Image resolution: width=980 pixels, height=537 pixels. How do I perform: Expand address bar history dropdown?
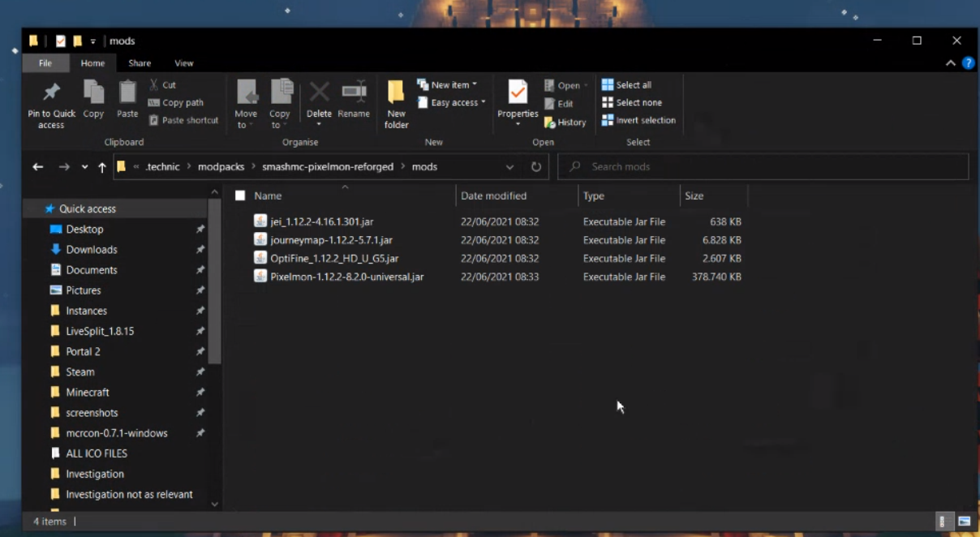[x=509, y=166]
